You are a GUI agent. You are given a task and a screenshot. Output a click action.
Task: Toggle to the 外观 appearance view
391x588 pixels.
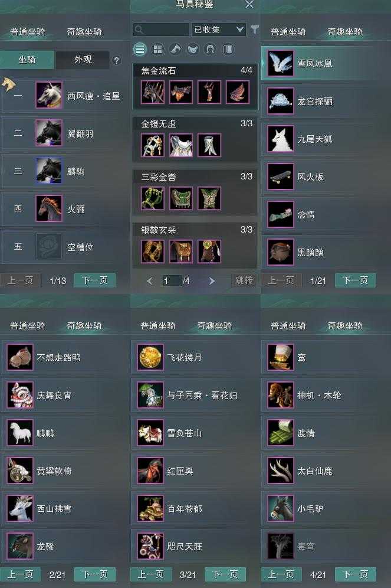83,60
